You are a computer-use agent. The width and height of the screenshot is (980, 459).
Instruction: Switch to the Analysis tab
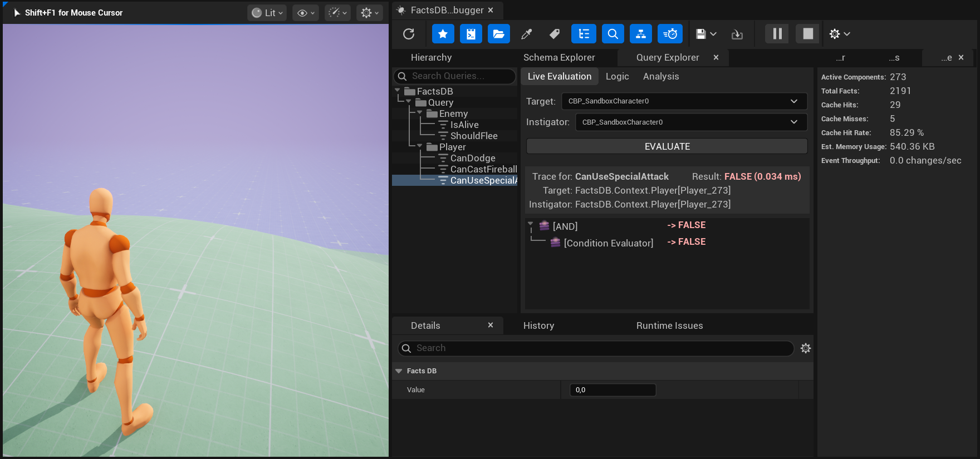coord(661,76)
